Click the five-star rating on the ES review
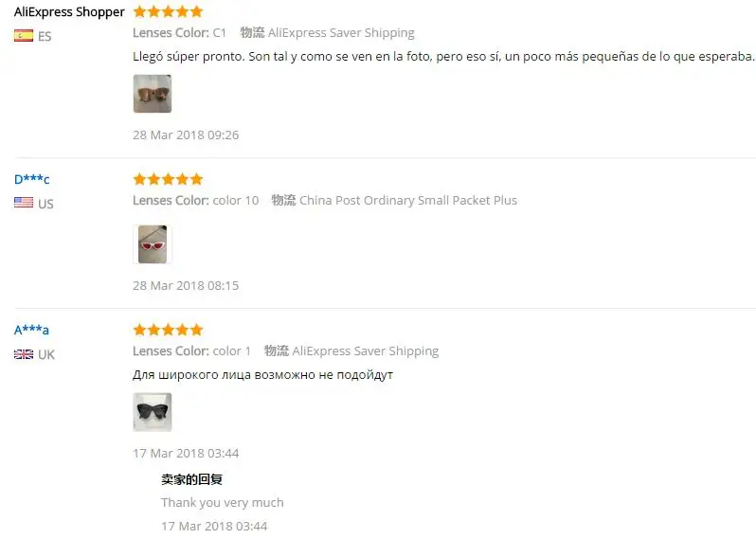This screenshot has height=539, width=756. tap(169, 11)
